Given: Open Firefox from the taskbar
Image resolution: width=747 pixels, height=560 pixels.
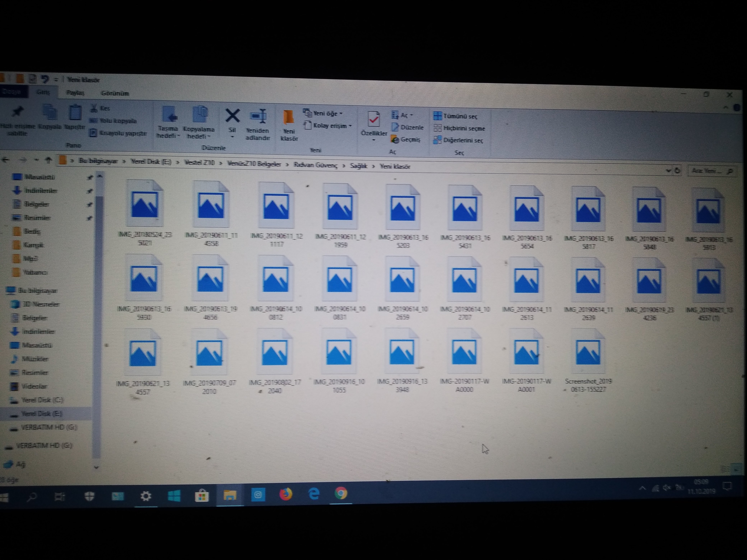Looking at the screenshot, I should pos(286,494).
